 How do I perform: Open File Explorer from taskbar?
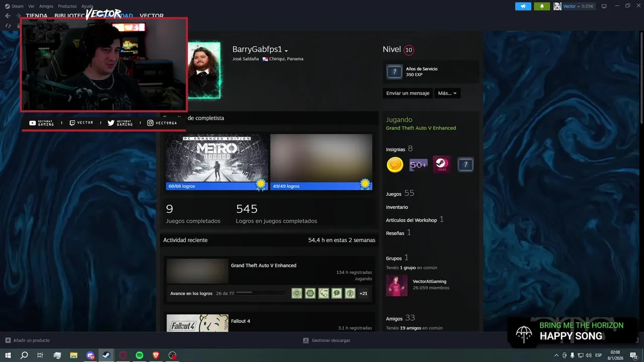click(x=73, y=355)
